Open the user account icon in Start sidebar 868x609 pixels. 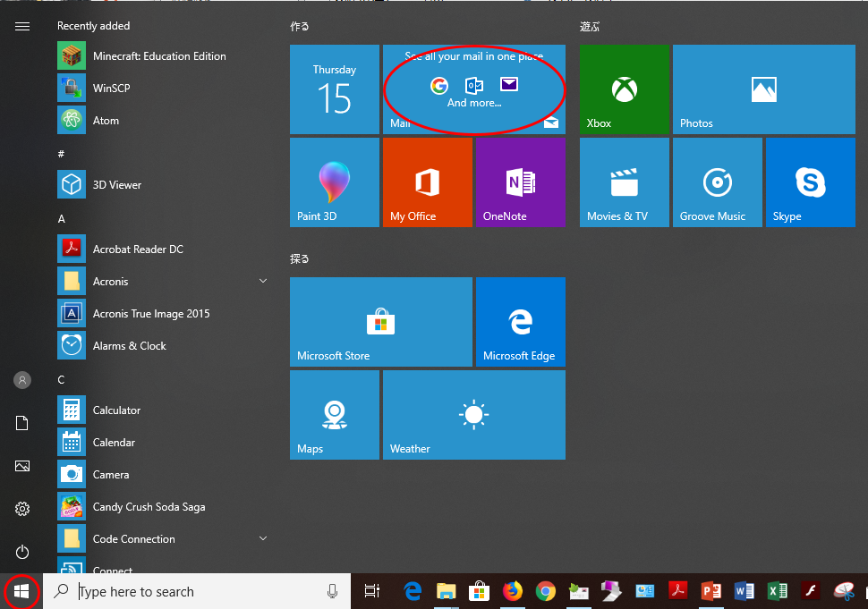coord(22,380)
